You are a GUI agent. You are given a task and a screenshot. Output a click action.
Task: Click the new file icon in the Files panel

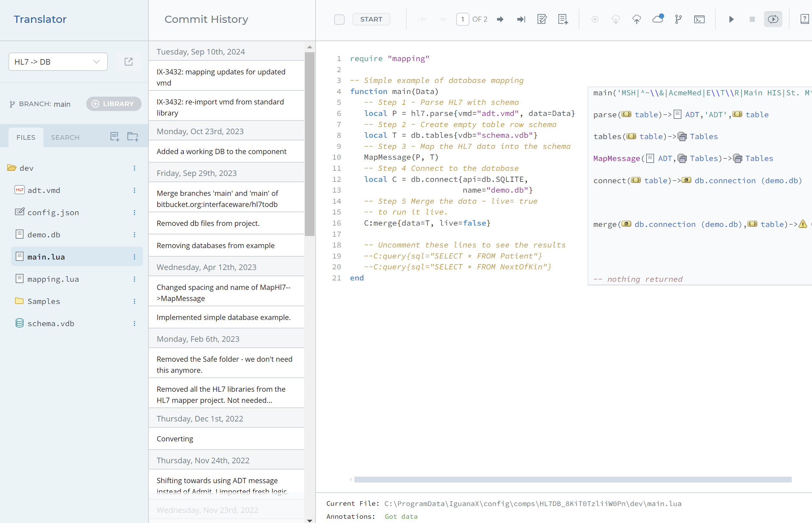(x=115, y=137)
